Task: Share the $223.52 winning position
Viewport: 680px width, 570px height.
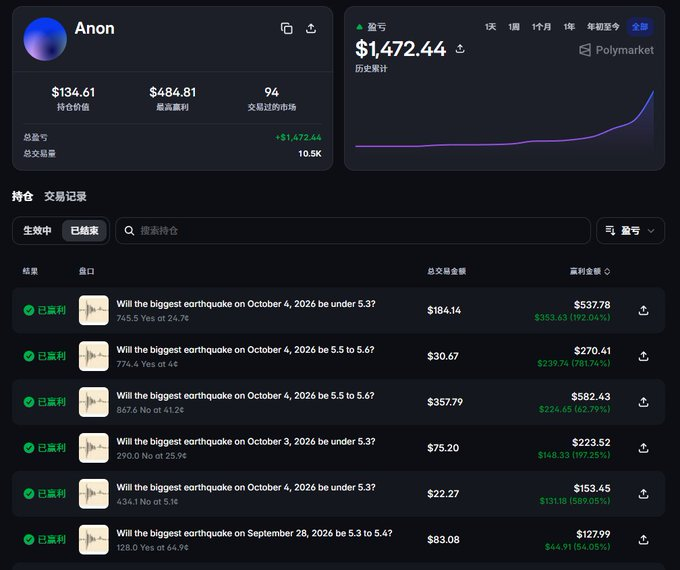Action: [644, 448]
